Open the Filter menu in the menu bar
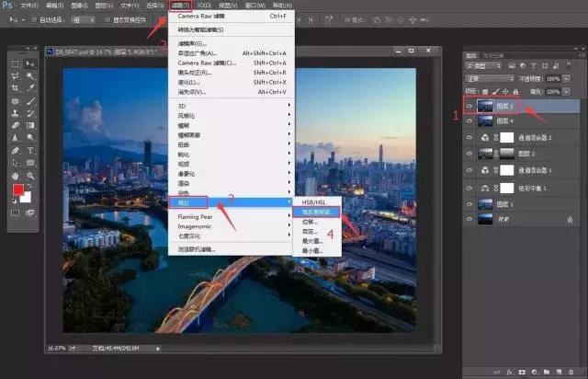The height and width of the screenshot is (379, 588). (x=180, y=5)
